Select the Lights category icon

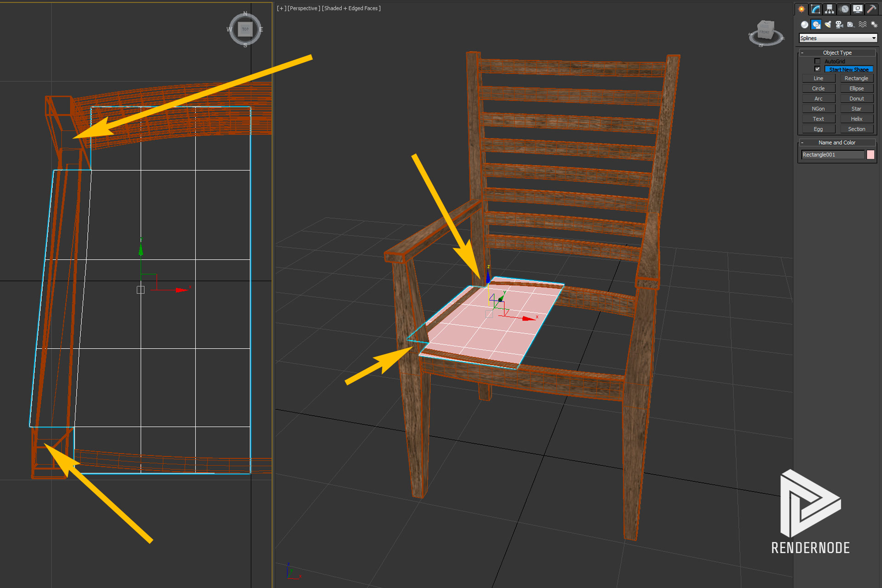tap(828, 25)
